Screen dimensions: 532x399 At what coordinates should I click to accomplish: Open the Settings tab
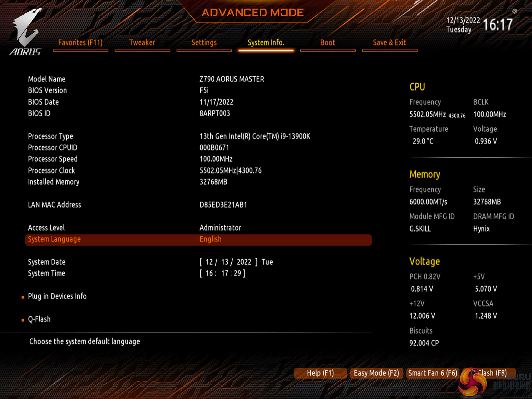click(x=204, y=43)
